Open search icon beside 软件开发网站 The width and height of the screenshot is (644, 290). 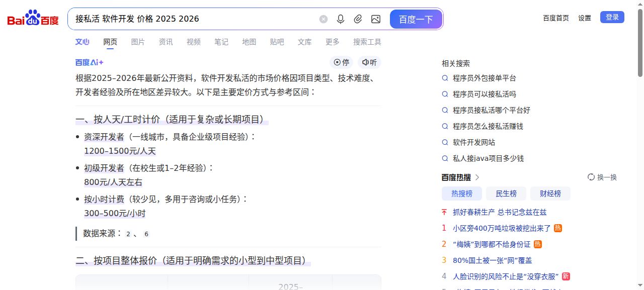[x=445, y=142]
